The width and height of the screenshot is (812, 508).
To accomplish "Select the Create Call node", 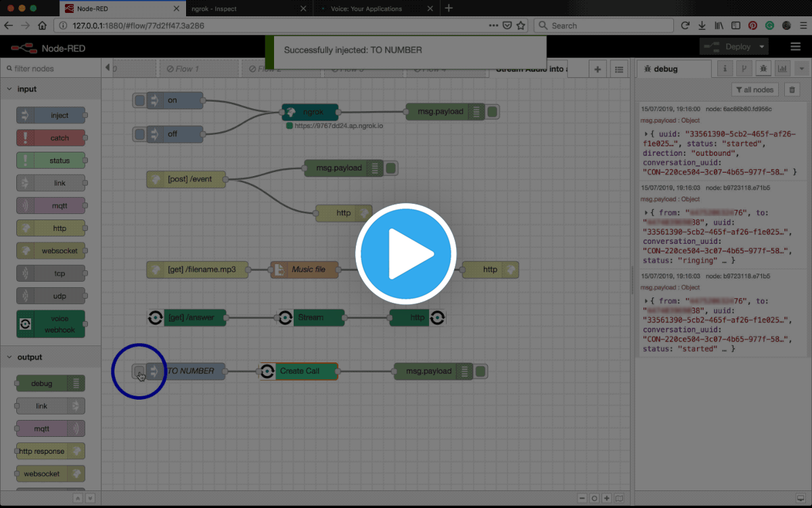I will (x=298, y=371).
